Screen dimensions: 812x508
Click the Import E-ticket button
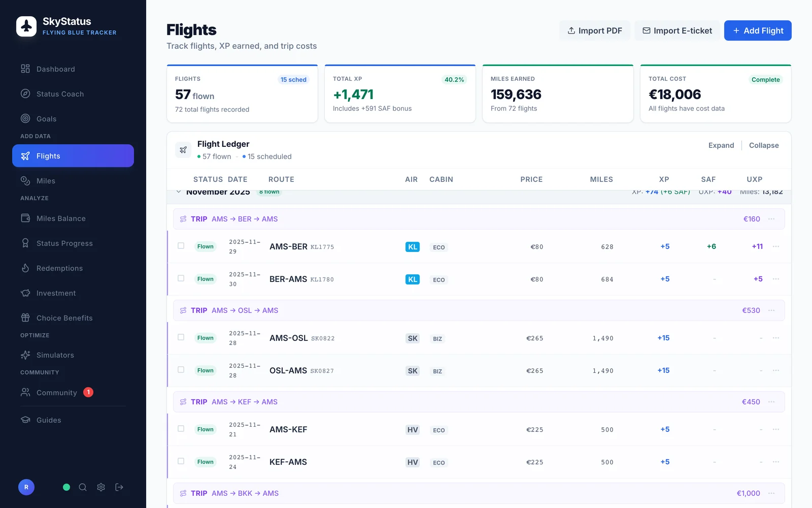[677, 30]
